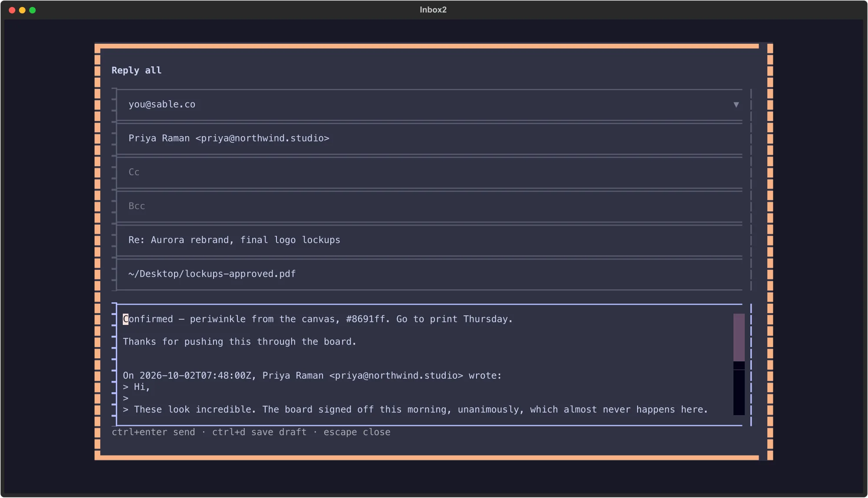The width and height of the screenshot is (868, 498).
Task: Click the 'On 2026-10-02T07:48:00Z' quote header
Action: [312, 376]
